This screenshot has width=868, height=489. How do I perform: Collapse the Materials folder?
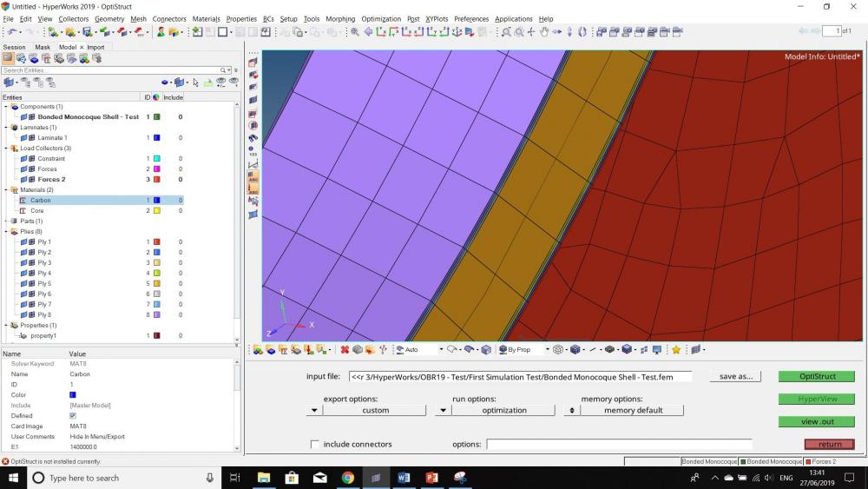tap(7, 190)
